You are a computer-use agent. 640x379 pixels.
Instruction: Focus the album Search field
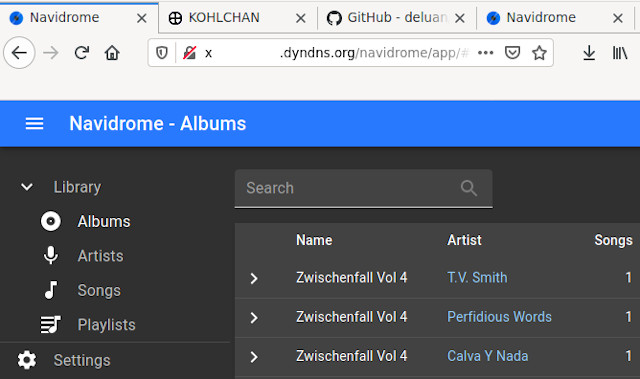coord(363,188)
